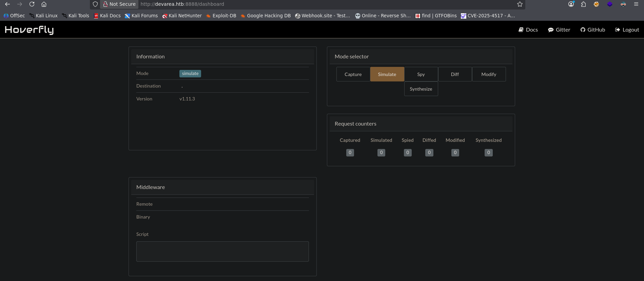Click the orange round extension icon
The image size is (644, 281).
pyautogui.click(x=596, y=4)
